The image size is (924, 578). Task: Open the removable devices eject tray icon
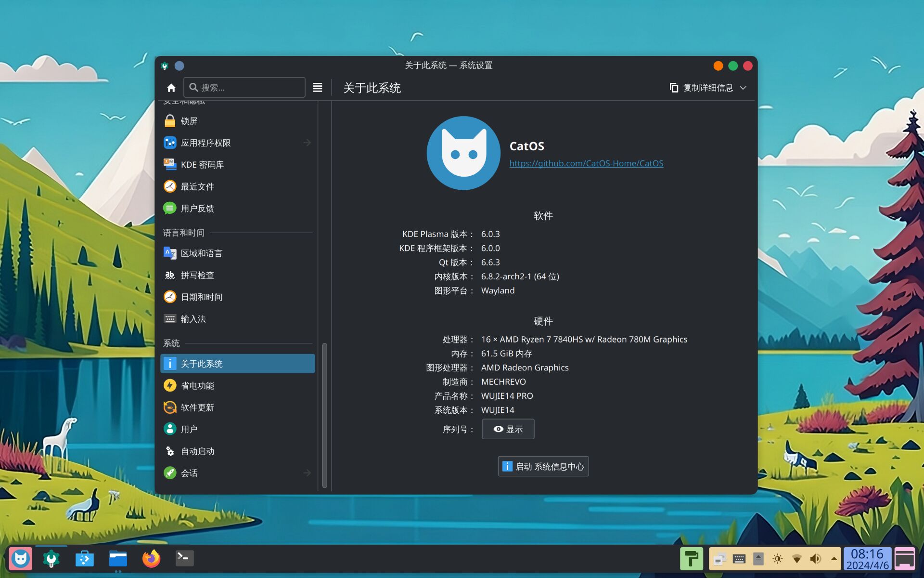(758, 559)
